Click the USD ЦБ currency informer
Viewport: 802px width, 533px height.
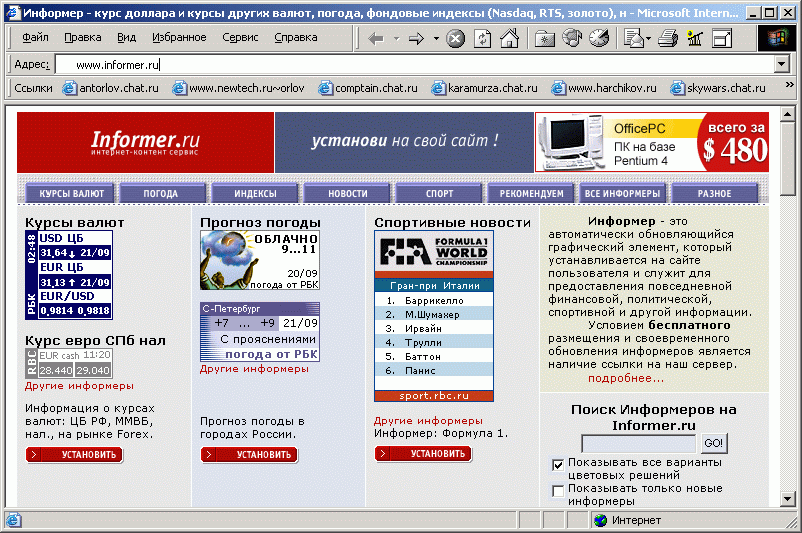click(69, 275)
